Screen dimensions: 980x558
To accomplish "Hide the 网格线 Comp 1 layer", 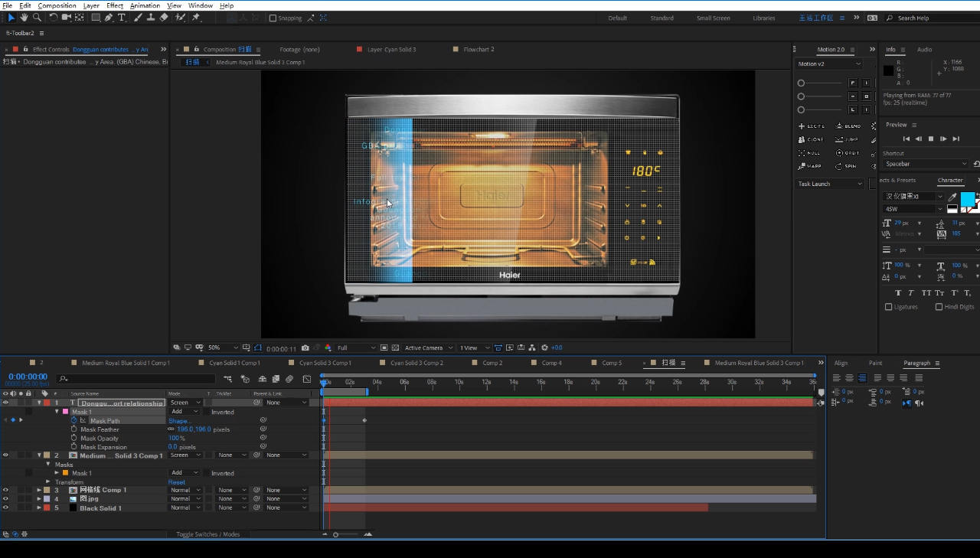I will pyautogui.click(x=5, y=490).
